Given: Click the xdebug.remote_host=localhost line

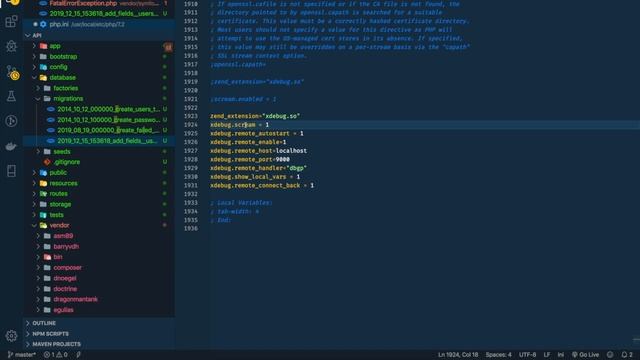Looking at the screenshot, I should pos(258,151).
